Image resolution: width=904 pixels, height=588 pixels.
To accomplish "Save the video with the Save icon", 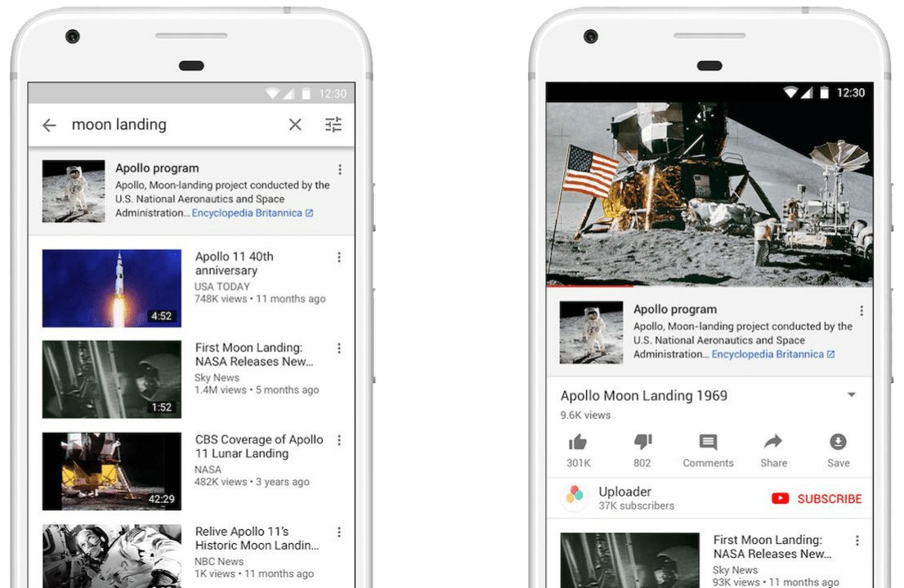I will pyautogui.click(x=839, y=442).
